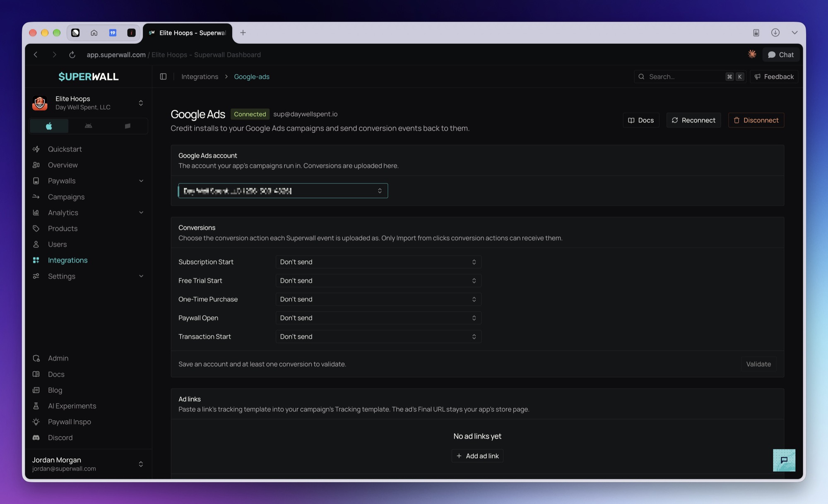Expand the Paywalls submenu
828x504 pixels.
(141, 181)
